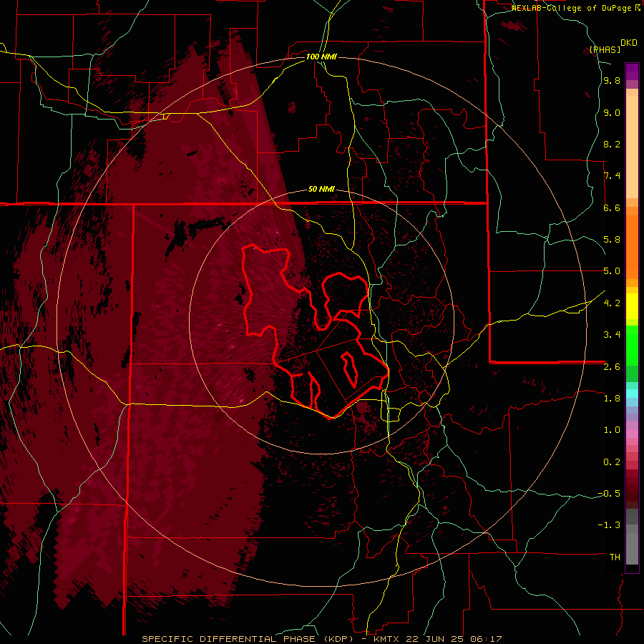This screenshot has width=644, height=644.
Task: Click the 3.4 scale value
Action: [612, 335]
